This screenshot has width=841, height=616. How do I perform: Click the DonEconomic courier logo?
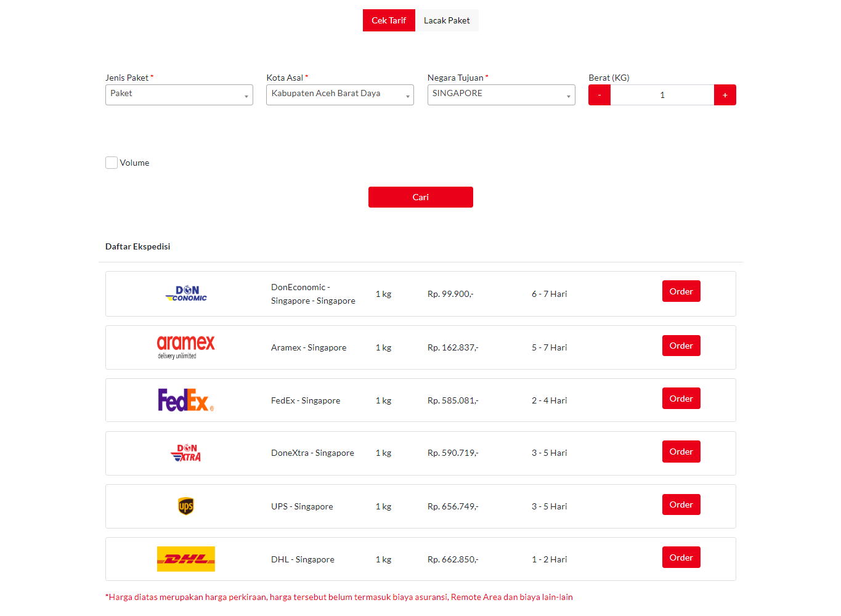click(x=186, y=294)
